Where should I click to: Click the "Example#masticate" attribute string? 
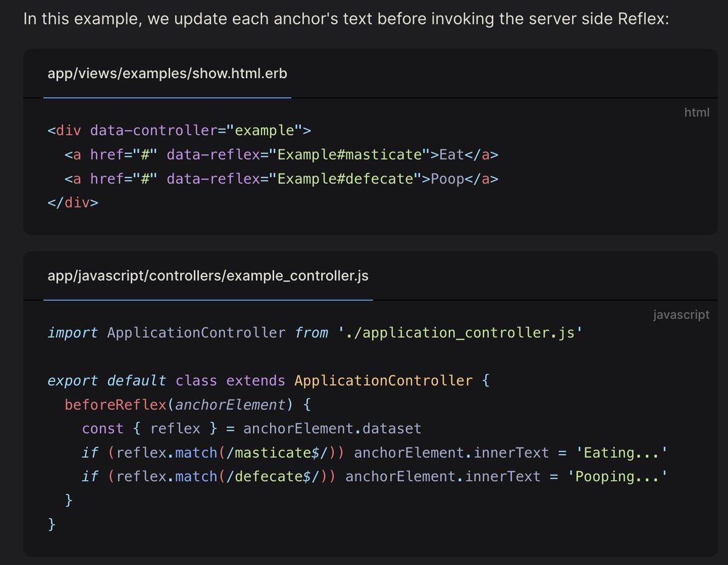[350, 155]
